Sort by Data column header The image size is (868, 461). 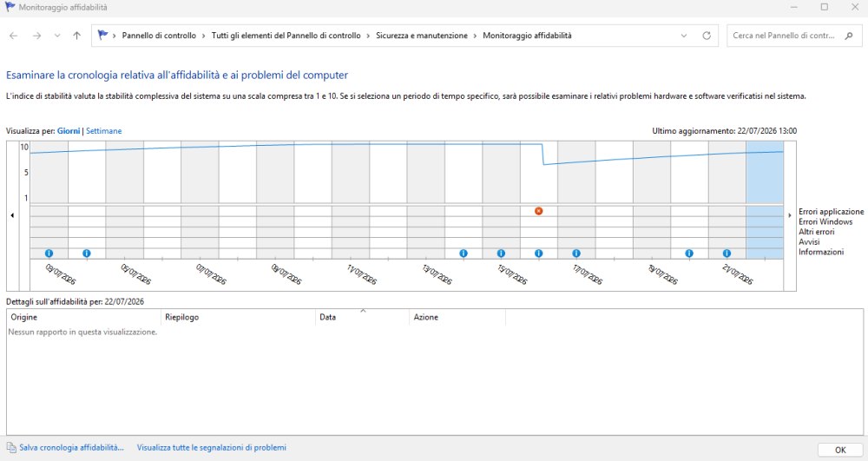click(363, 317)
